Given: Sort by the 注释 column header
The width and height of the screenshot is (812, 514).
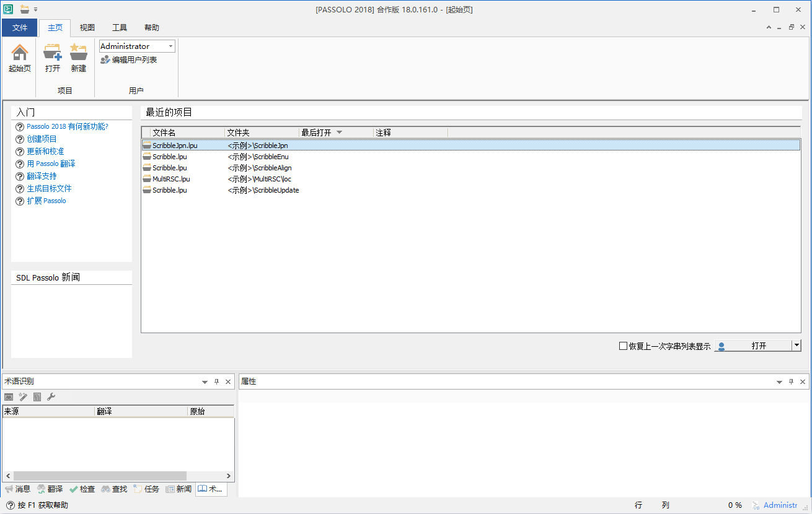Looking at the screenshot, I should click(410, 133).
